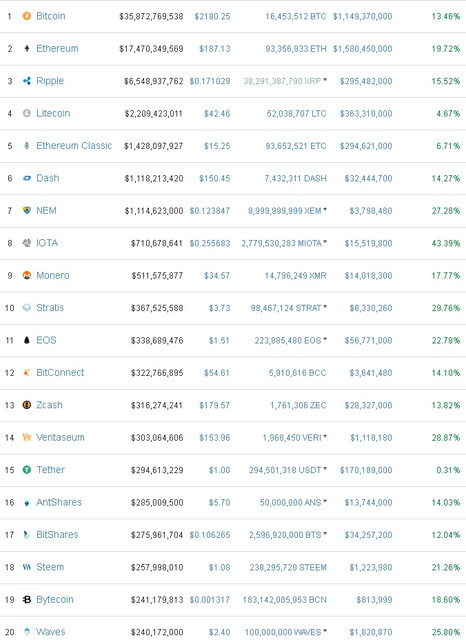Click the Bitcoin coin icon

27,16
